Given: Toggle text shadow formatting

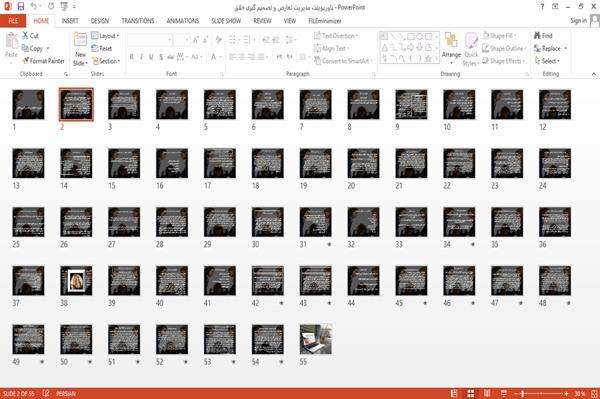Looking at the screenshot, I should point(161,57).
